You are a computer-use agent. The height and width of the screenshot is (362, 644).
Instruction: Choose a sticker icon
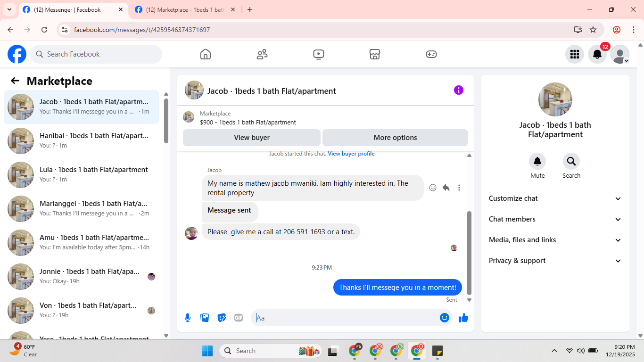222,318
